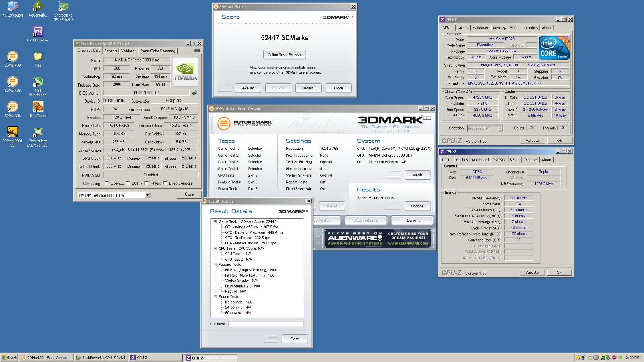
Task: Click the Alienware advertisement banner
Action: click(378, 238)
